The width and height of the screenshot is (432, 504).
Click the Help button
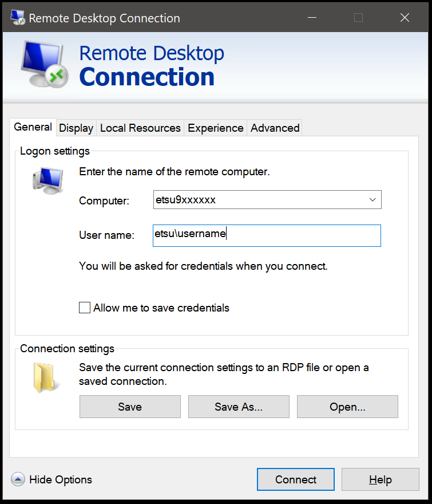coord(380,479)
